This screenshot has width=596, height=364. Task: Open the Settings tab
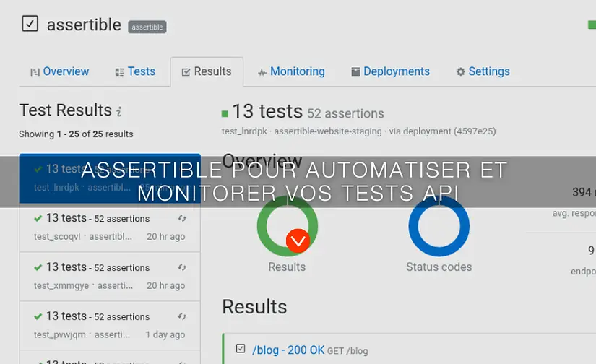pos(483,71)
